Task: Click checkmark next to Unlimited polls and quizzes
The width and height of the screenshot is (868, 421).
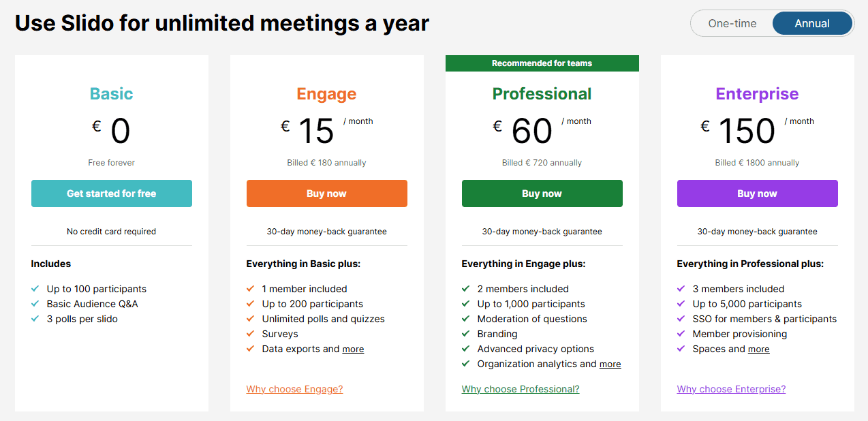Action: (x=251, y=319)
